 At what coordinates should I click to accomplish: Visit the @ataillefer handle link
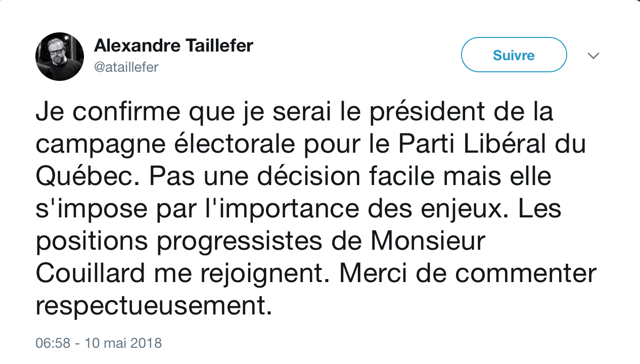pyautogui.click(x=126, y=67)
